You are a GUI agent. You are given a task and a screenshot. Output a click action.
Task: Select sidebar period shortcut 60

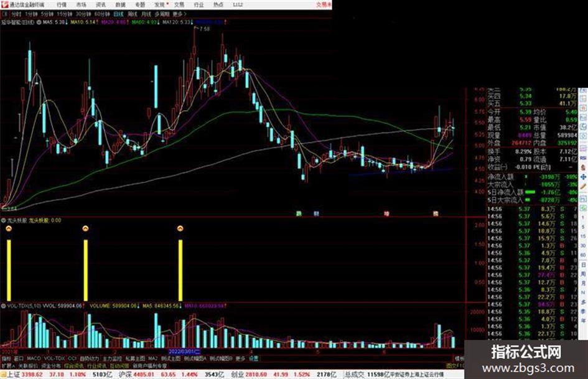(x=583, y=255)
